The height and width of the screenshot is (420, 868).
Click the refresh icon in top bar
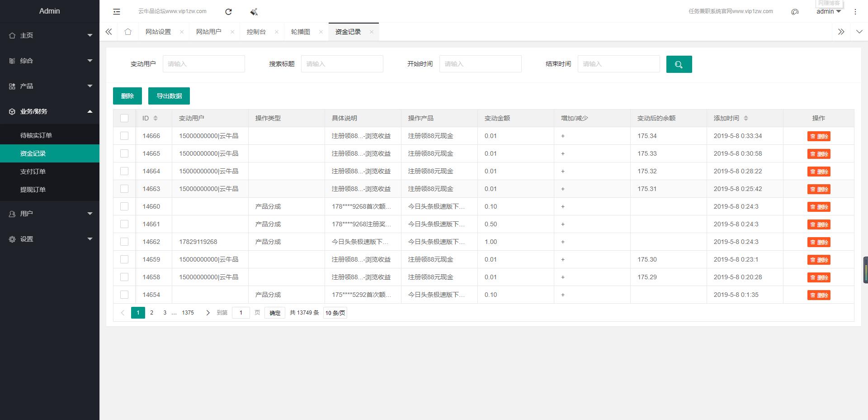[228, 12]
